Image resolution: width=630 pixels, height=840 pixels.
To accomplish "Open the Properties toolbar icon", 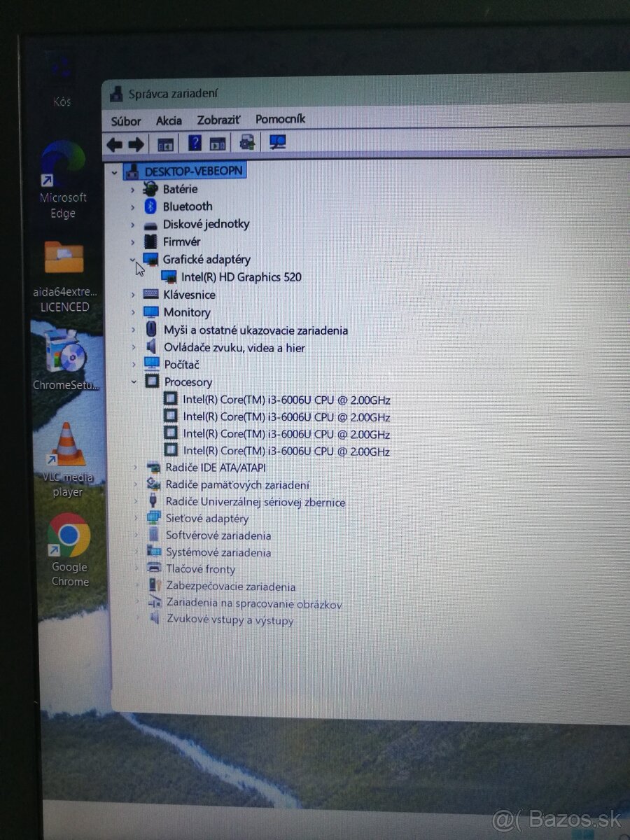I will [217, 143].
